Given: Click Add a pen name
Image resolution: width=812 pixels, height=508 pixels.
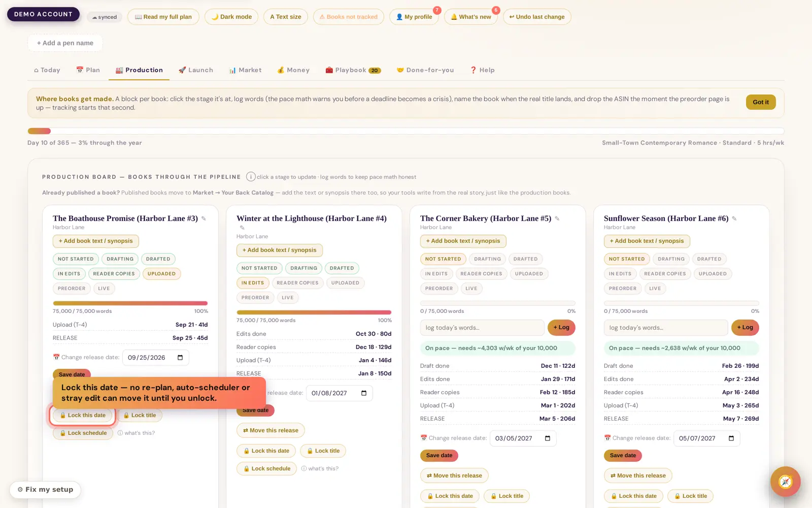Looking at the screenshot, I should pos(65,43).
